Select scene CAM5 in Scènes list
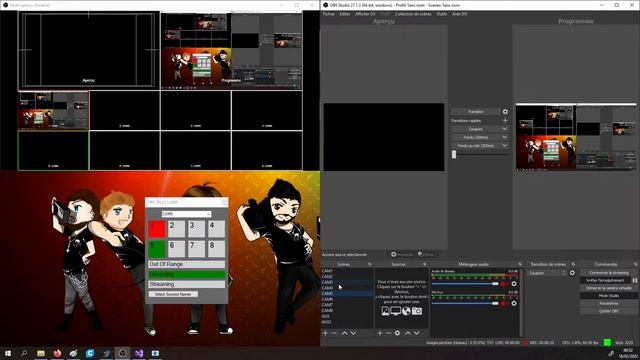This screenshot has width=640, height=360. coord(347,293)
